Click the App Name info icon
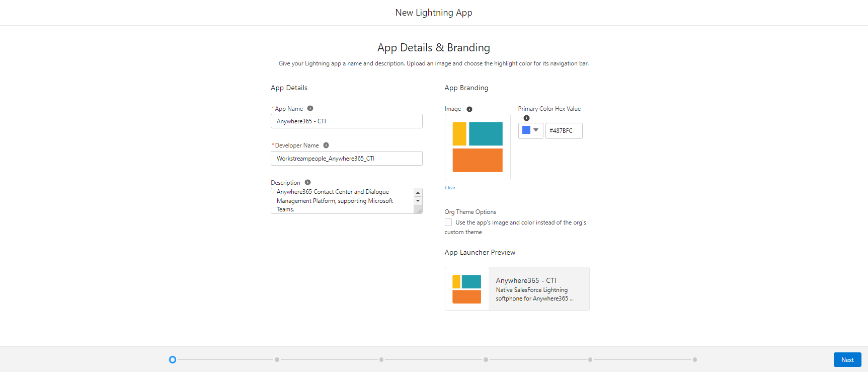 [310, 108]
